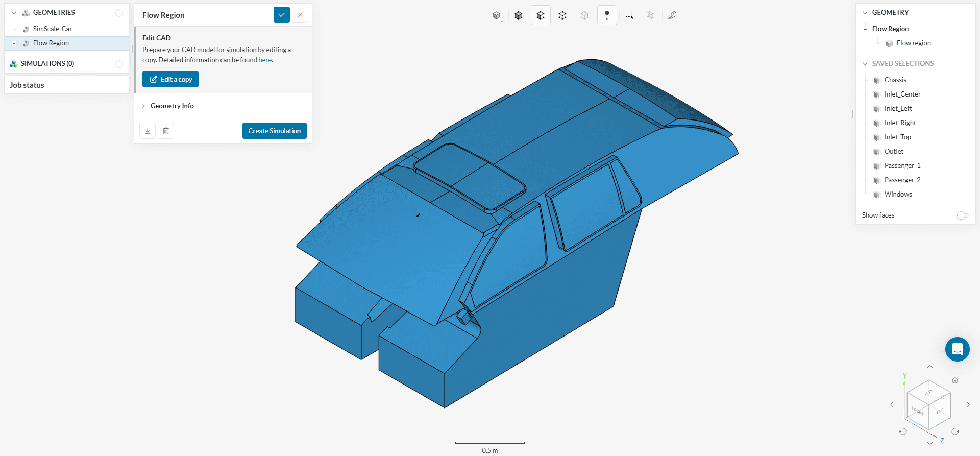
Task: Open the measure distance tape tool
Action: pos(672,15)
